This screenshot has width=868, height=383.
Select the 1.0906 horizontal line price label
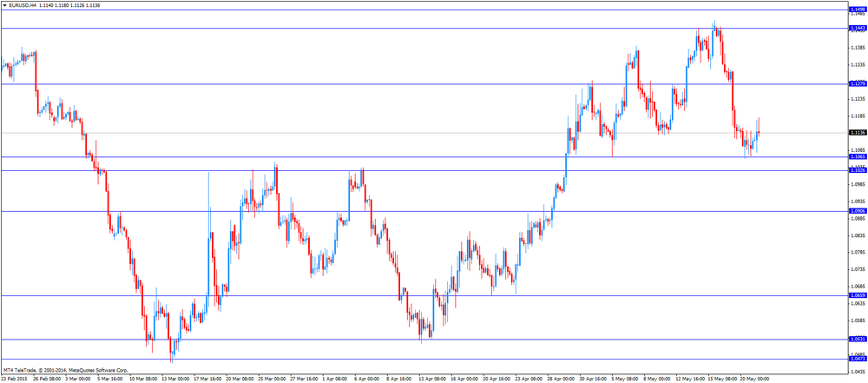[x=858, y=211]
